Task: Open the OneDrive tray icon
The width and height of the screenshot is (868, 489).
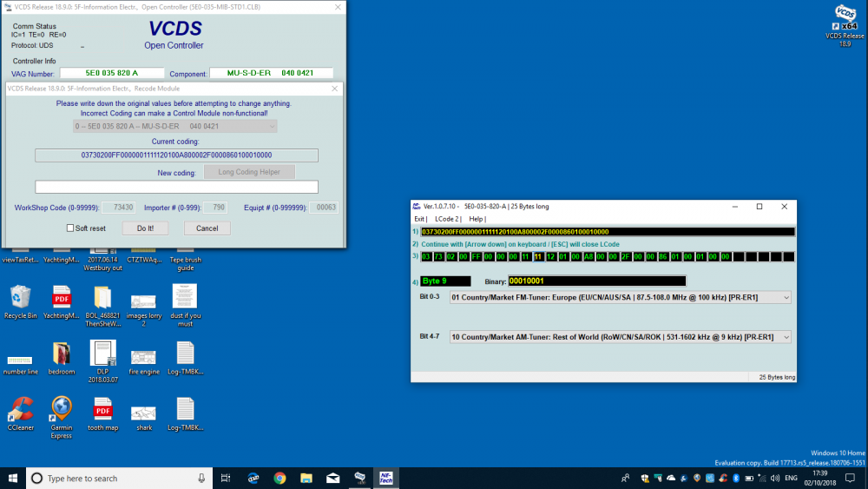Action: click(x=671, y=478)
